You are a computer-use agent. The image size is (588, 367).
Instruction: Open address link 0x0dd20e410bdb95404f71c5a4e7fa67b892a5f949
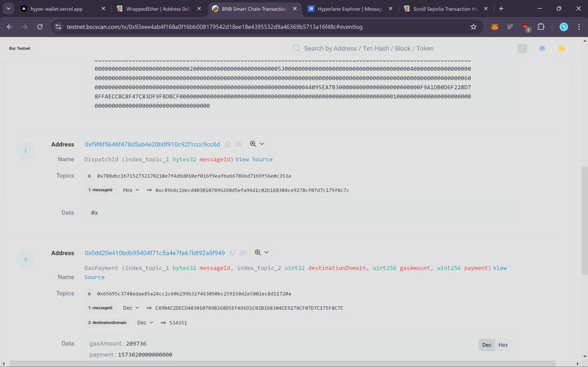[155, 253]
